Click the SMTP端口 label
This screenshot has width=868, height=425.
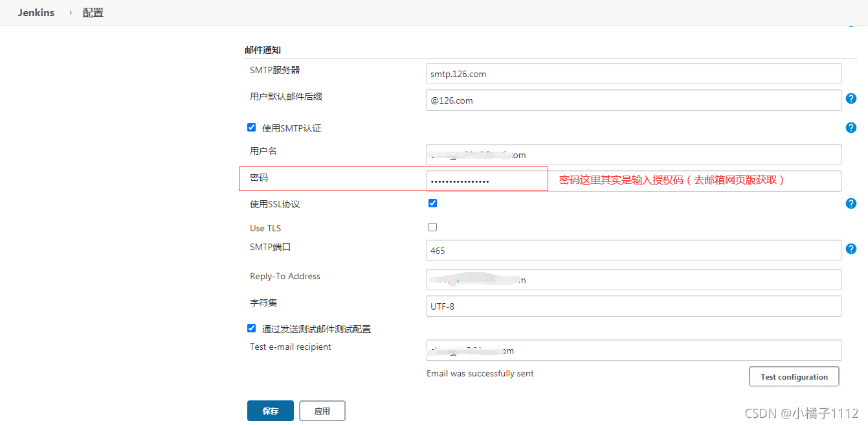[x=271, y=246]
